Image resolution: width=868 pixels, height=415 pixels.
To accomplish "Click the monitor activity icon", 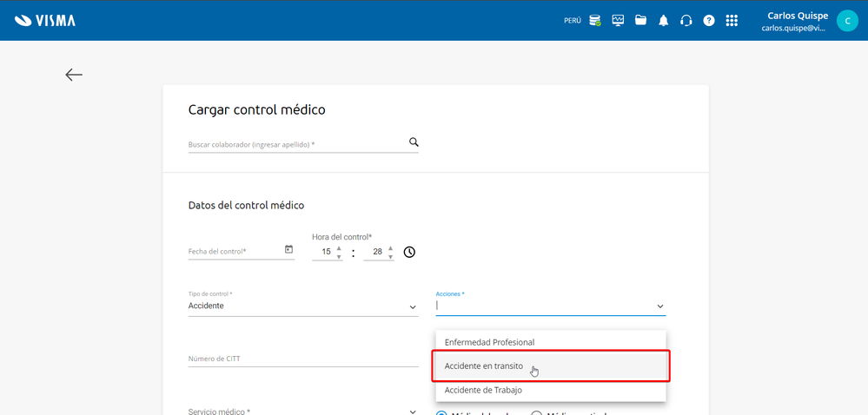I will [618, 20].
